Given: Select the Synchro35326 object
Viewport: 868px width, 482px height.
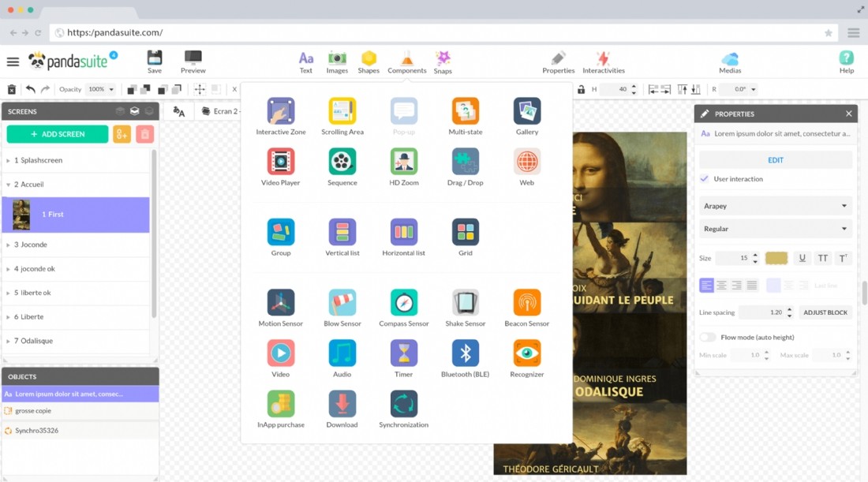Looking at the screenshot, I should tap(80, 431).
